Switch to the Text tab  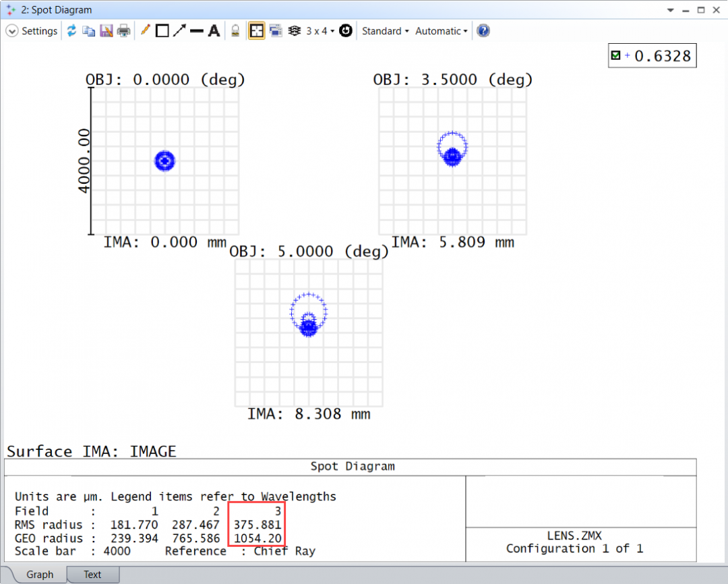pyautogui.click(x=92, y=575)
